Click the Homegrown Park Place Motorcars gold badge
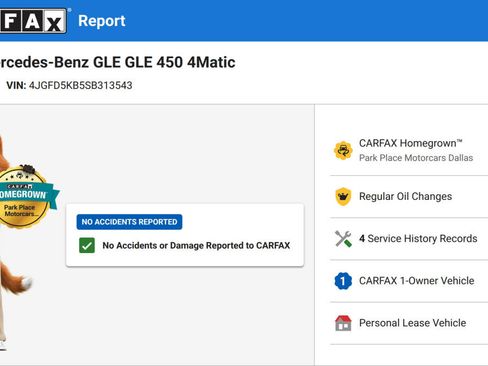This screenshot has width=488, height=366. pyautogui.click(x=23, y=197)
